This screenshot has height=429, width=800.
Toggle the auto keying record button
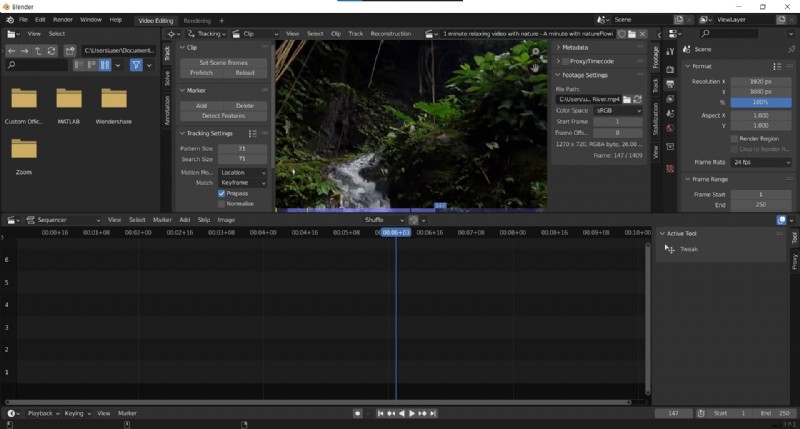(358, 413)
